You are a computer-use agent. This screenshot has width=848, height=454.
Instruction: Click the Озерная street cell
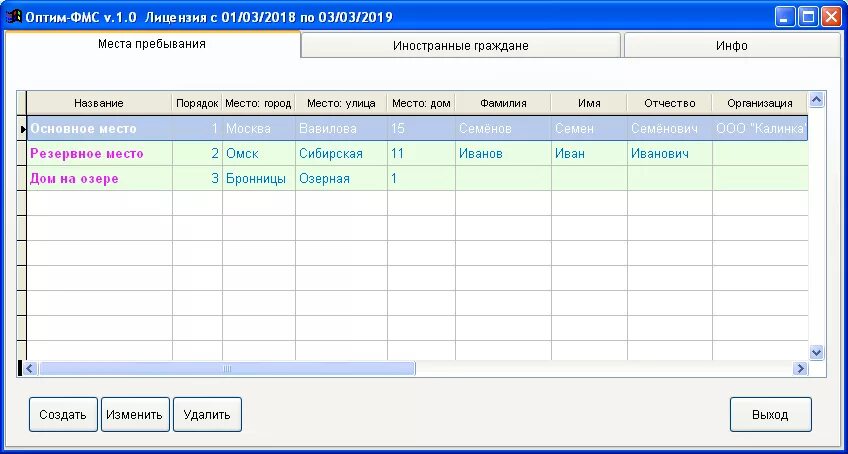point(341,179)
